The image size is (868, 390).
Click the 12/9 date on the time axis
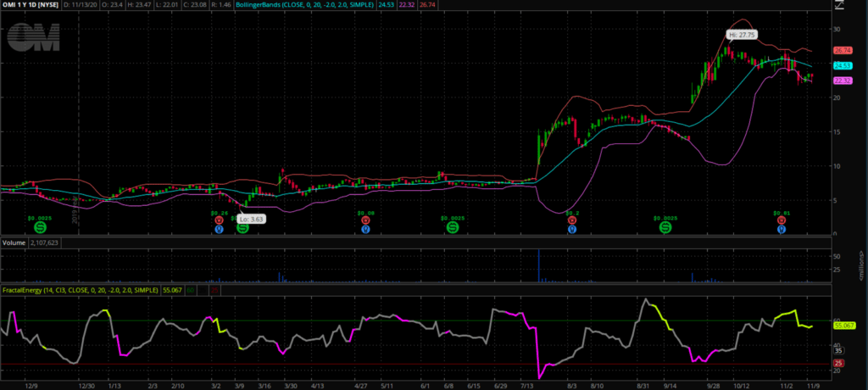(31, 385)
